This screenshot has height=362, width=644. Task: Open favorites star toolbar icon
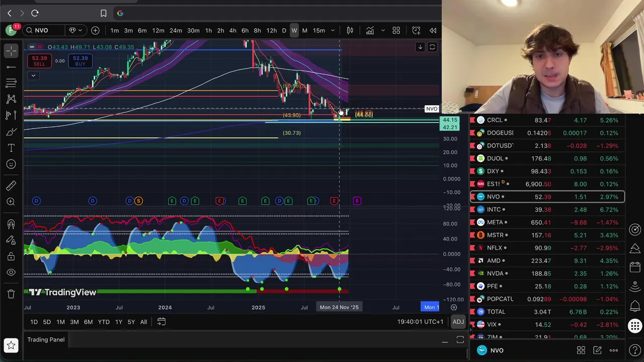11,345
